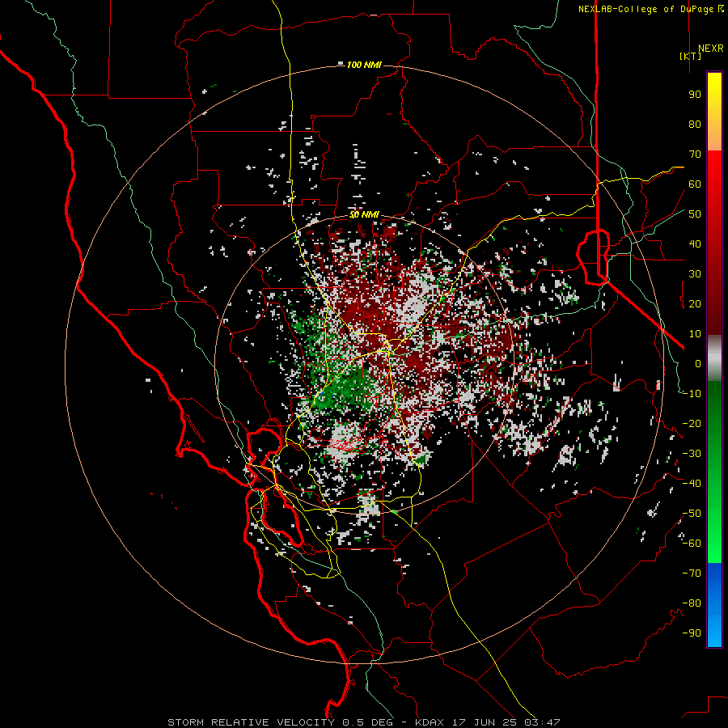Image resolution: width=728 pixels, height=728 pixels.
Task: Click the 03:47 time stamp
Action: point(540,722)
